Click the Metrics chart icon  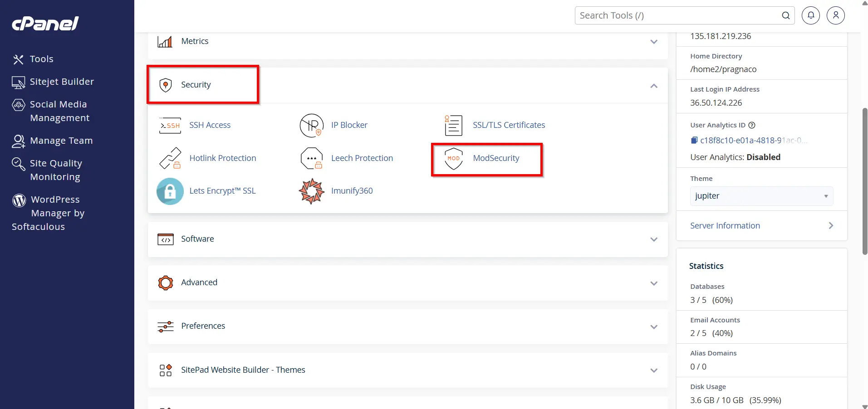[165, 41]
